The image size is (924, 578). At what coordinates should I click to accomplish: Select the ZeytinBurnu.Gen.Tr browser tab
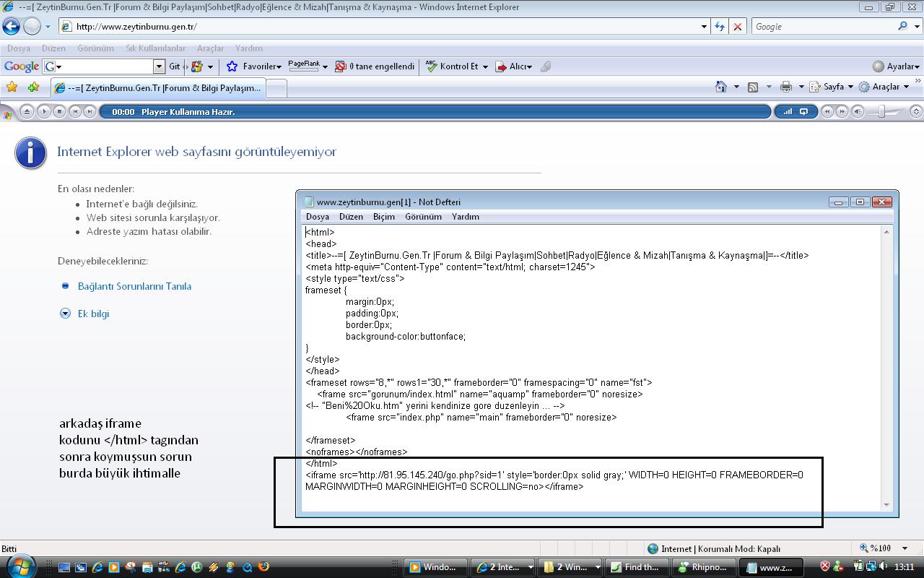(158, 87)
